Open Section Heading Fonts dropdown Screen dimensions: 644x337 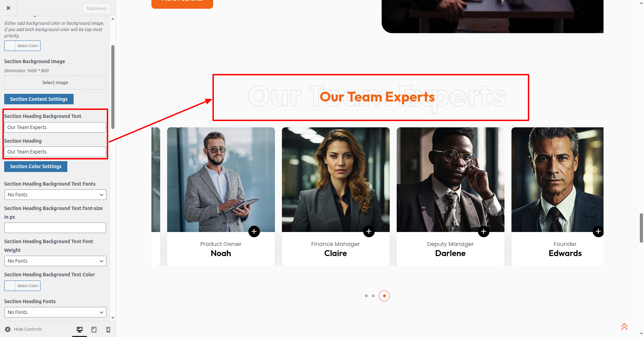click(x=55, y=312)
